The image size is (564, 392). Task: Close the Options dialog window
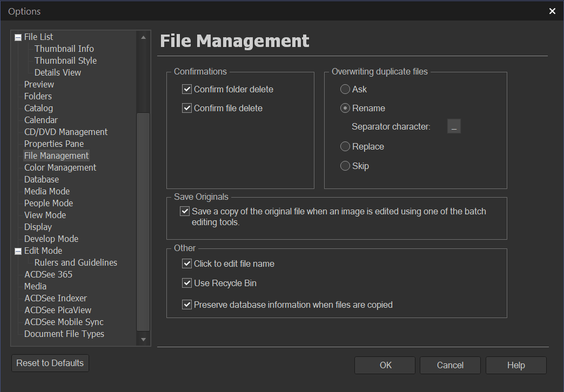tap(552, 11)
